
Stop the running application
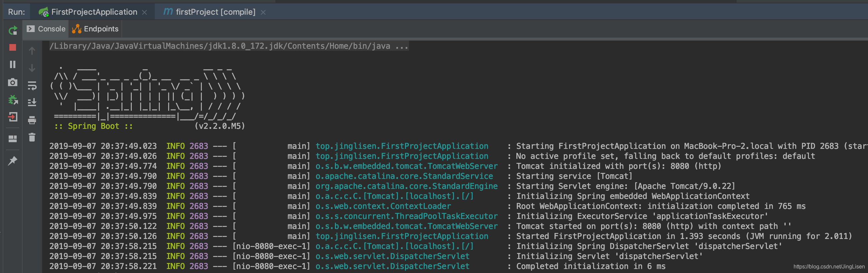[13, 47]
